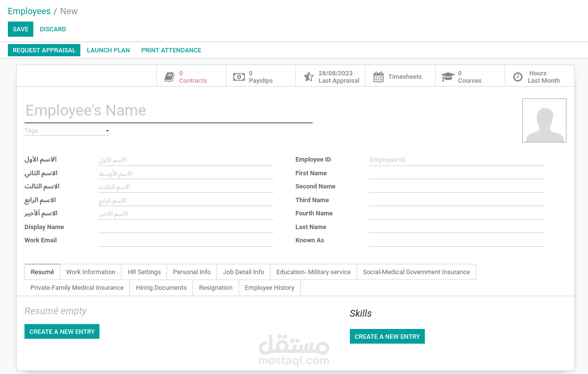Click the Courses graduation cap icon
Viewport: 588px width, 374px height.
(448, 77)
